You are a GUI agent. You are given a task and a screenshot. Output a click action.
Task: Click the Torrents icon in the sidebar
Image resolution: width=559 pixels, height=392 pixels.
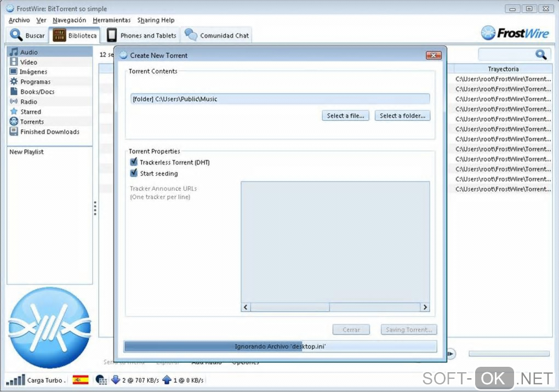pos(14,121)
